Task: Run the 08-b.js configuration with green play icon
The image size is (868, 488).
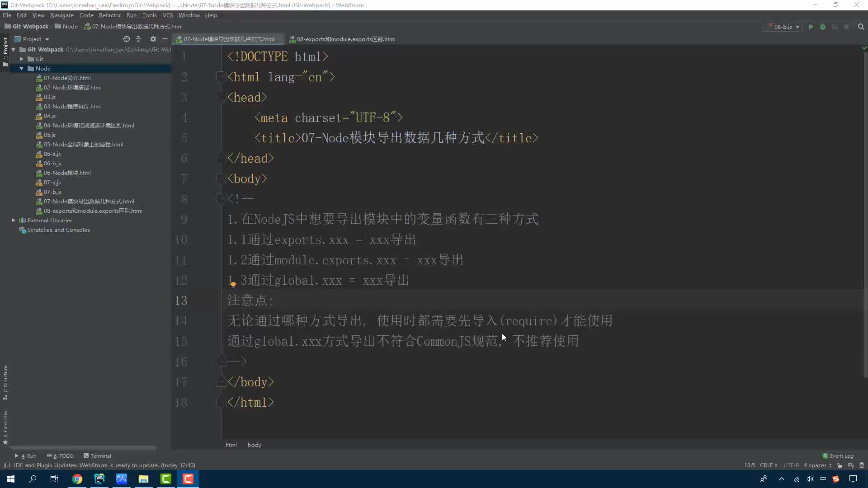Action: (x=811, y=27)
